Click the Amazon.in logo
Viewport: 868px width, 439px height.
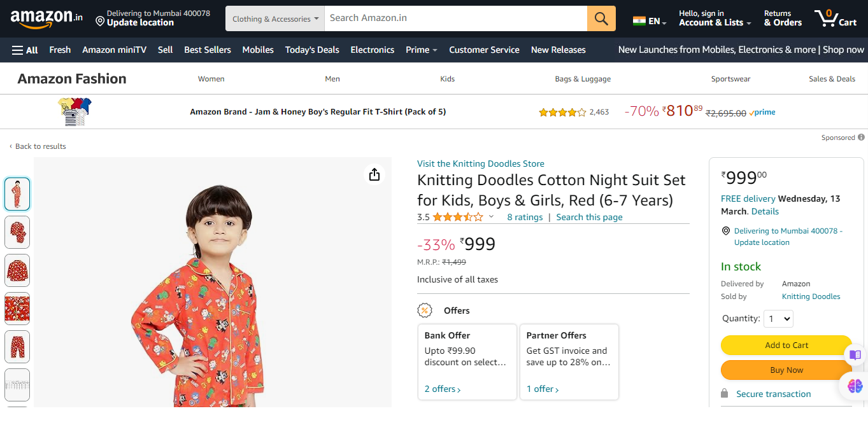click(x=46, y=18)
